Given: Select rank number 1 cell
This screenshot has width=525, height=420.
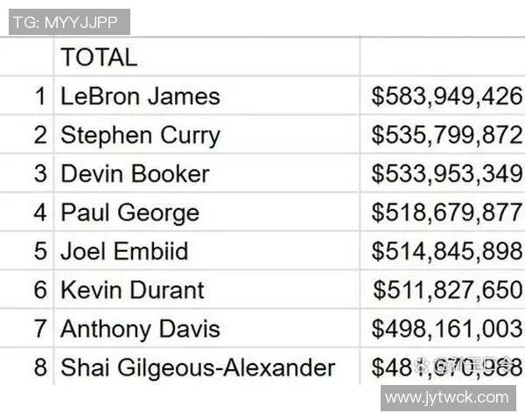Looking at the screenshot, I should point(39,96).
